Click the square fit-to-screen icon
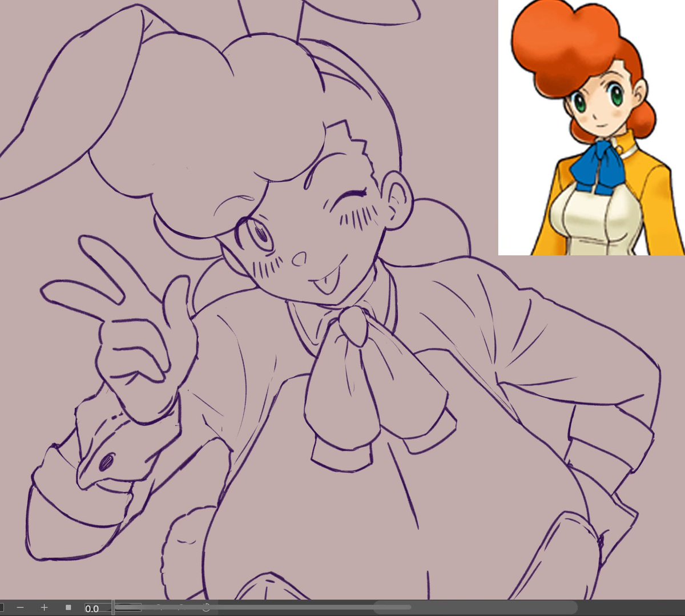 (68, 607)
